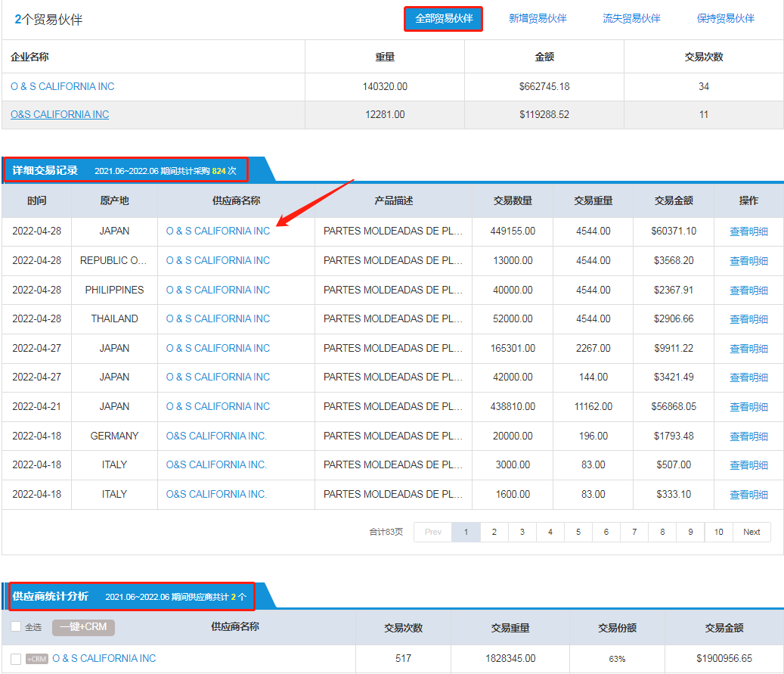Open O&S CALIFORNIA INC partner with 11 transactions
The image size is (784, 674).
coord(60,115)
